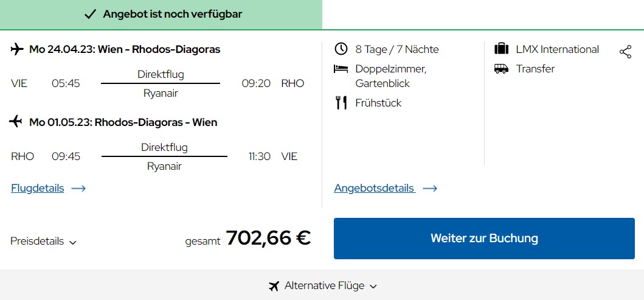Click the total price 702,66 €
This screenshot has width=644, height=300.
point(268,237)
